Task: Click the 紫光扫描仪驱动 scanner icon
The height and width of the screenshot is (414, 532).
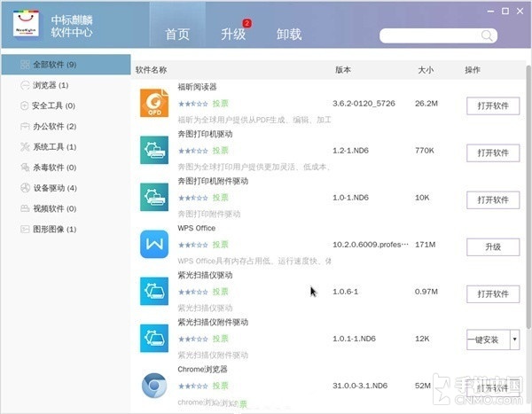Action: tap(154, 291)
